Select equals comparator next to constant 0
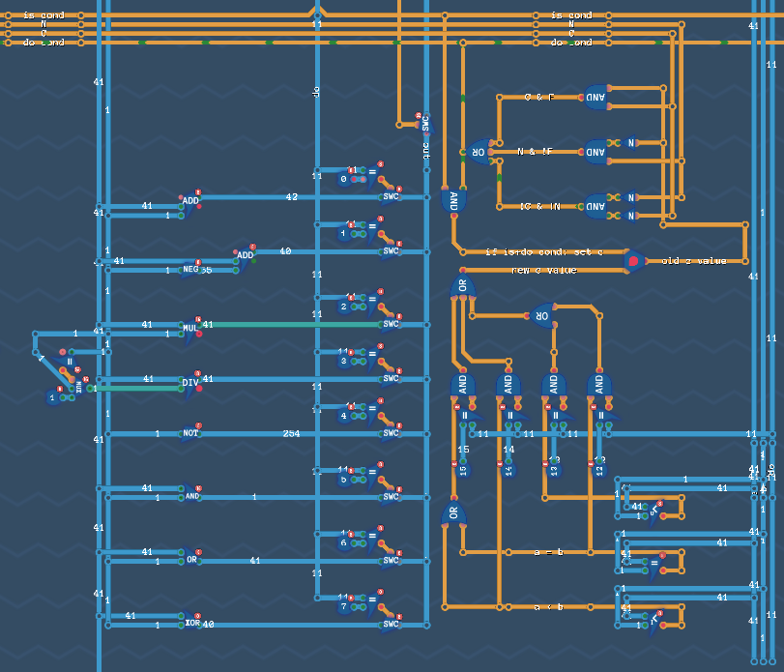This screenshot has width=784, height=672. (372, 172)
